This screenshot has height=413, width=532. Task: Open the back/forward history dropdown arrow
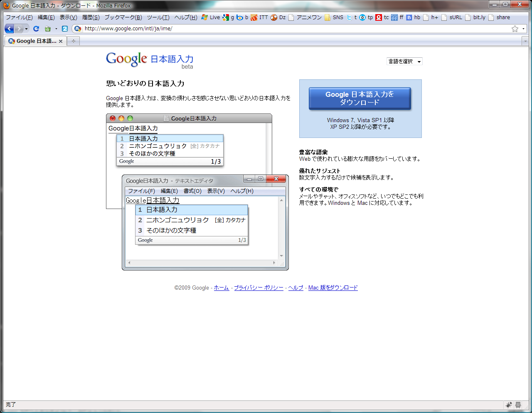[26, 29]
